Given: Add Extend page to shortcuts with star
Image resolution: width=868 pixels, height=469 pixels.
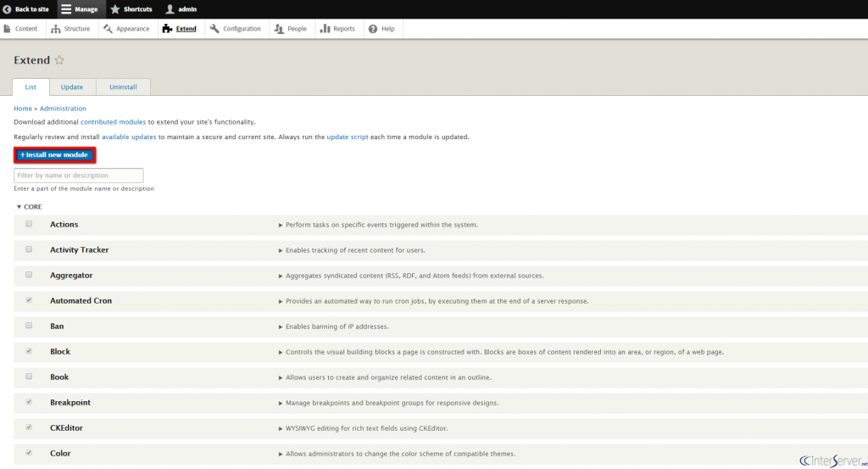Looking at the screenshot, I should (x=59, y=60).
